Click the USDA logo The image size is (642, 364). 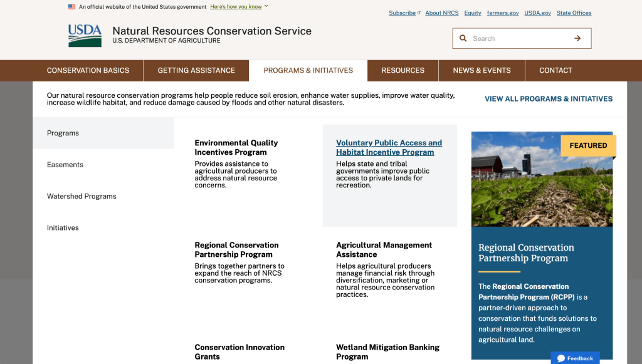(85, 36)
